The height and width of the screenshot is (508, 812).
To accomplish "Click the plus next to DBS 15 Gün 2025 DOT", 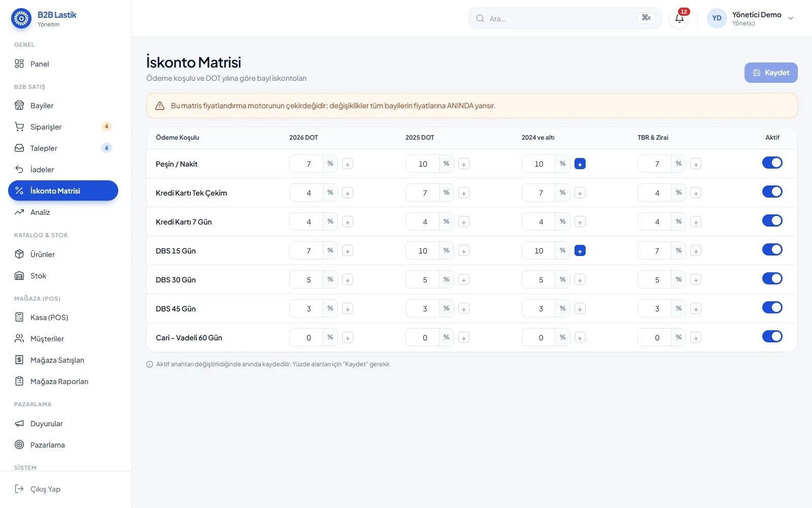I will pos(464,251).
